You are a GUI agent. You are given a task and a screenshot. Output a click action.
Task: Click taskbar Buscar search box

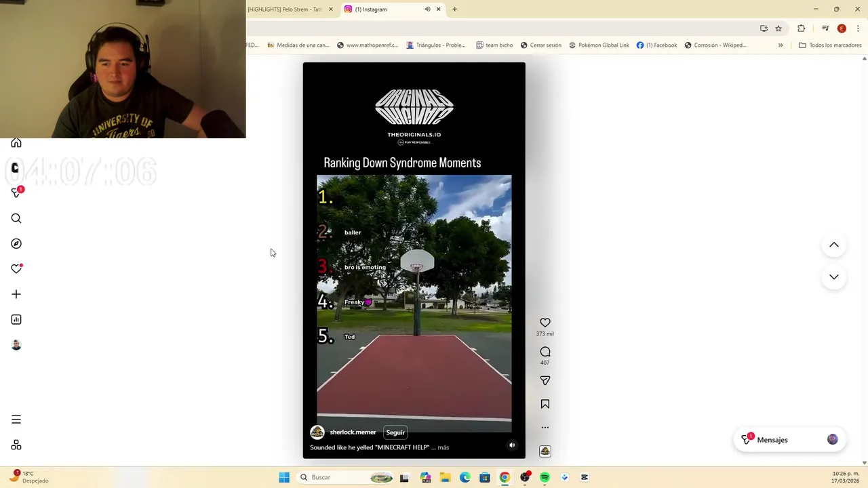pos(346,477)
